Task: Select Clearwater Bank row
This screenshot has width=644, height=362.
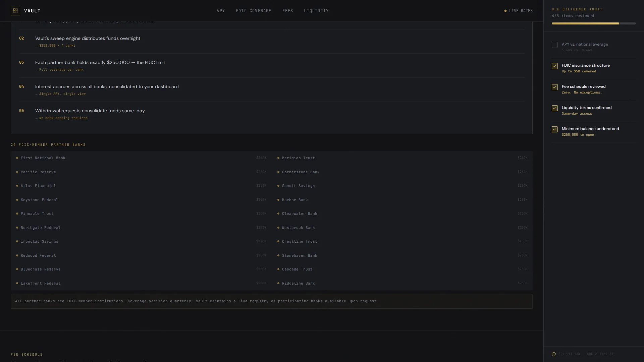Action: tap(402, 214)
